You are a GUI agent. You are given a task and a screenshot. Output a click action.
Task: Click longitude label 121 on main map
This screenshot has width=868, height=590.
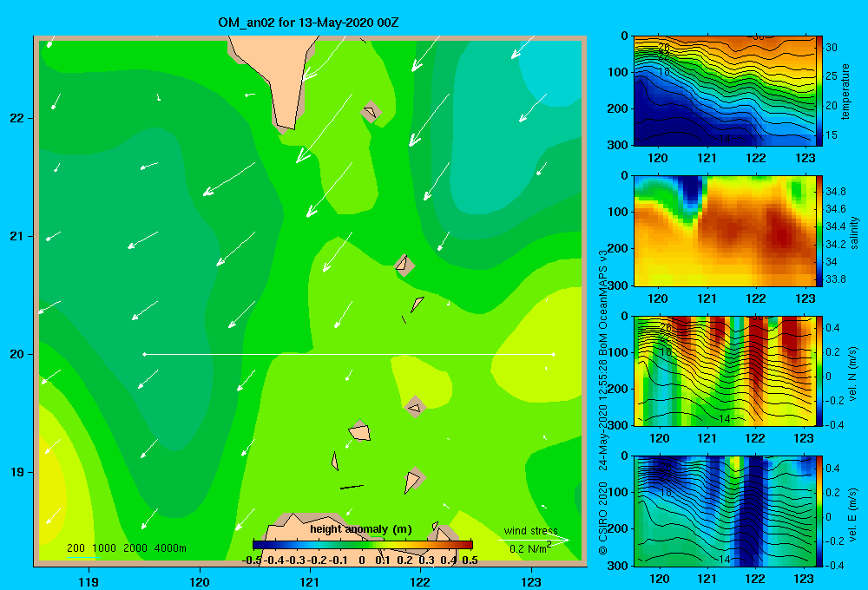tap(310, 581)
